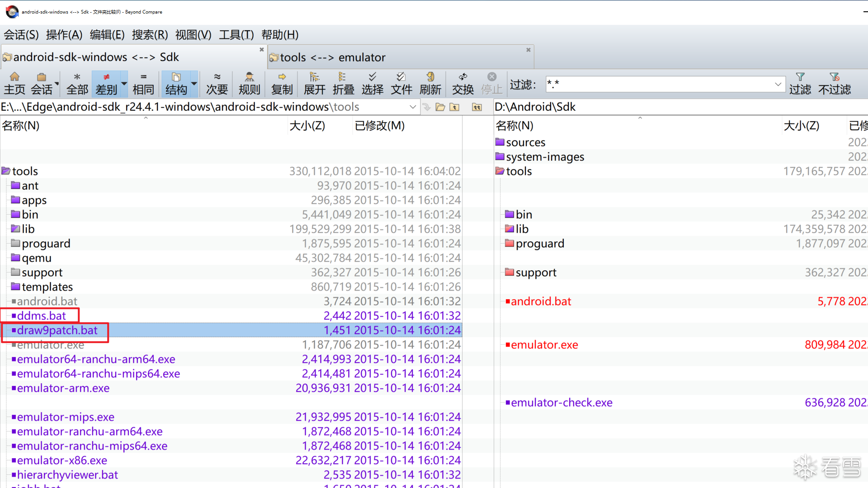Sort right pane by 大小(Z) column
Viewport: 868px width, 488px height.
[813, 126]
